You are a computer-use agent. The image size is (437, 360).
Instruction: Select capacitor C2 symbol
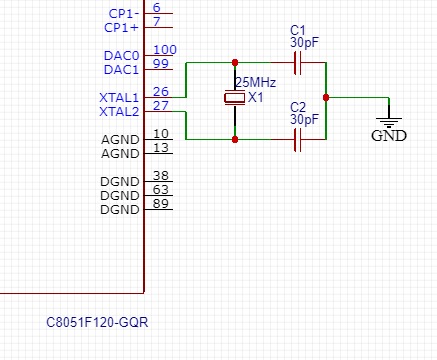298,139
